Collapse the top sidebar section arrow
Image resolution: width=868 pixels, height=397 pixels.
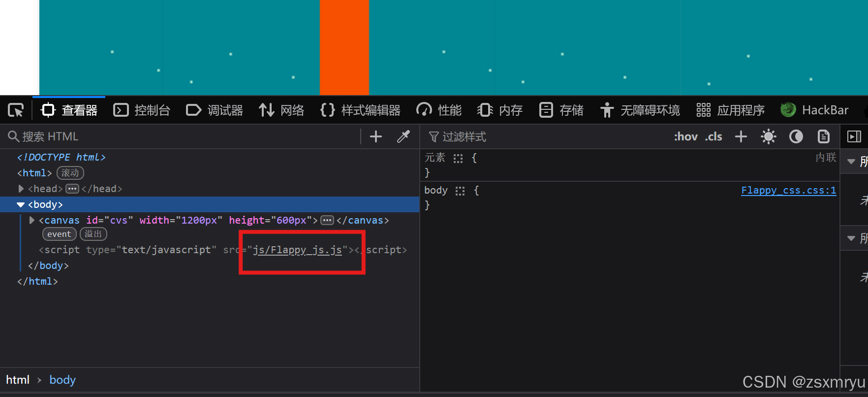click(851, 162)
